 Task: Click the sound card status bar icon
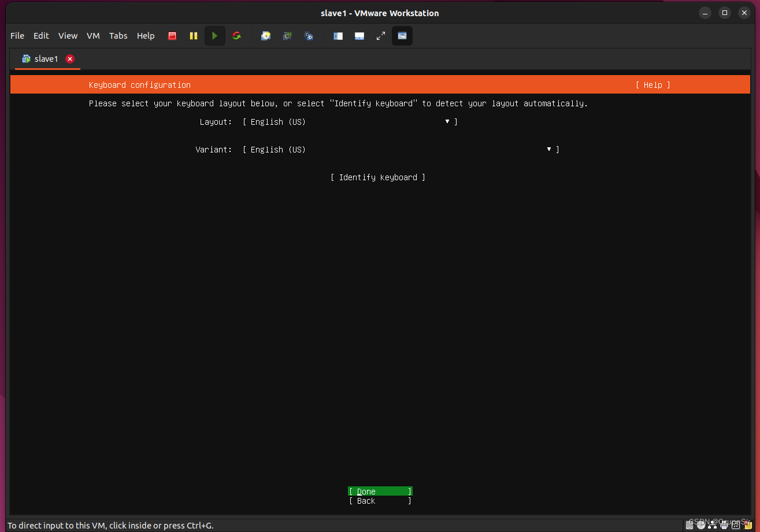[736, 525]
